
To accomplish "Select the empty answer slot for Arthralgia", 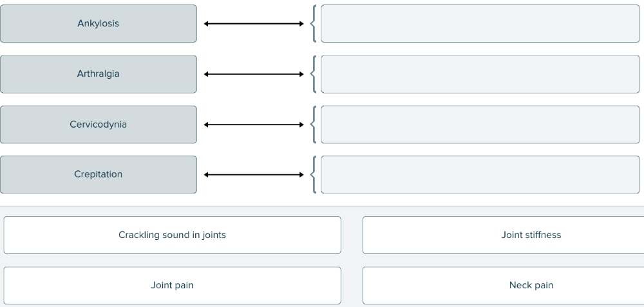I will (480, 74).
